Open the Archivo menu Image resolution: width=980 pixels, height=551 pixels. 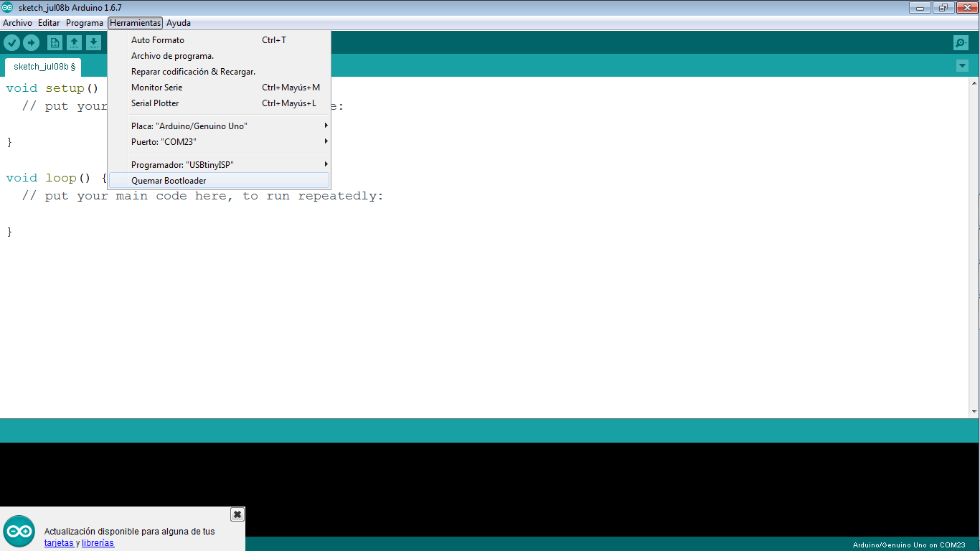click(17, 23)
